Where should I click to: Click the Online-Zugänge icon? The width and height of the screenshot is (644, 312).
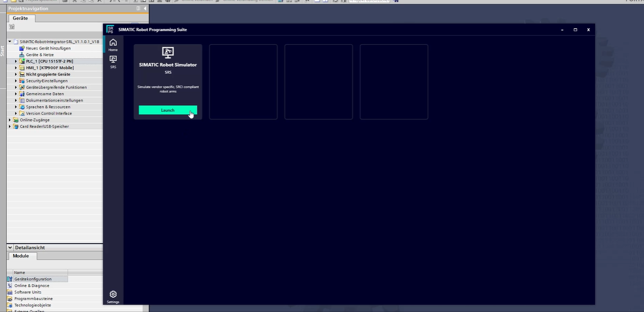point(16,120)
